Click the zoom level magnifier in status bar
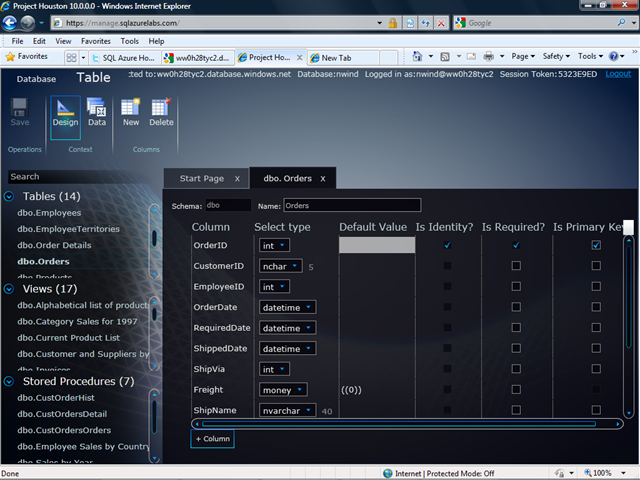The height and width of the screenshot is (480, 640). point(588,473)
